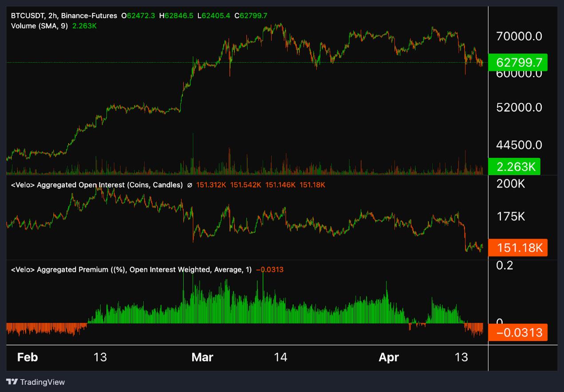Click Mar on the time axis

click(x=202, y=357)
